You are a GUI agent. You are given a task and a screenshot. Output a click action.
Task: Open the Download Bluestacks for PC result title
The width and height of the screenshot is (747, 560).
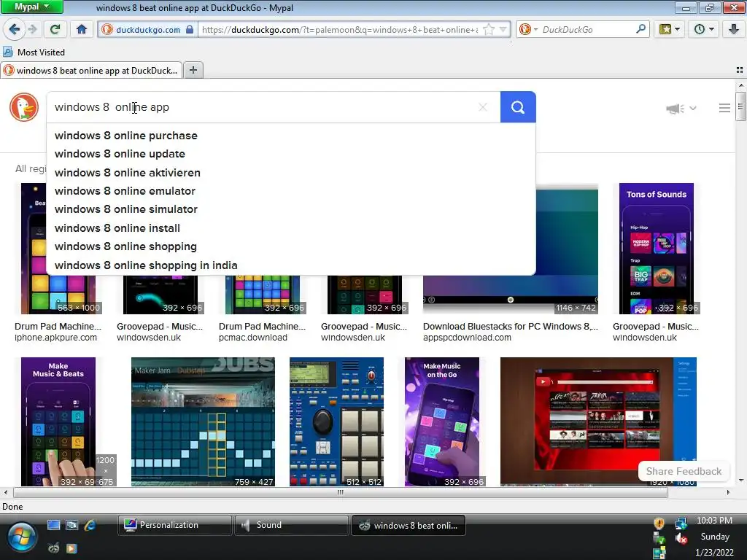point(510,326)
